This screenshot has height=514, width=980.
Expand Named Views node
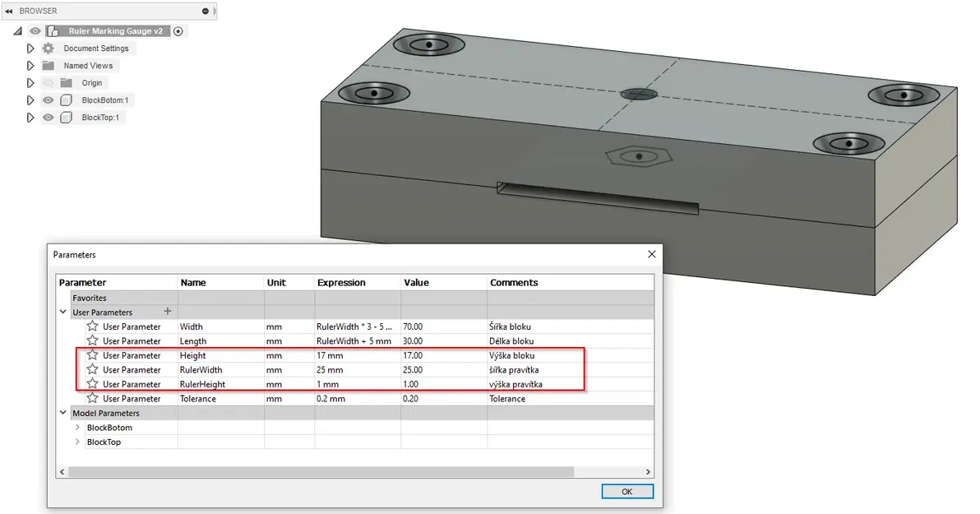[30, 66]
